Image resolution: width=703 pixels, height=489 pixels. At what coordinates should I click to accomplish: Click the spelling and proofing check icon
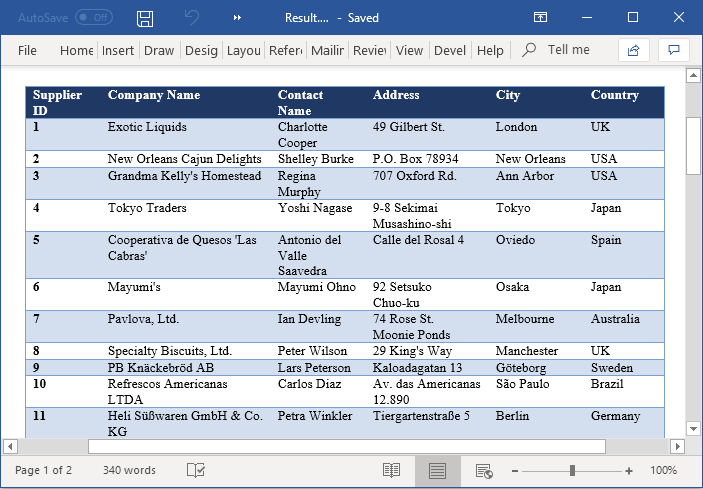(x=196, y=470)
